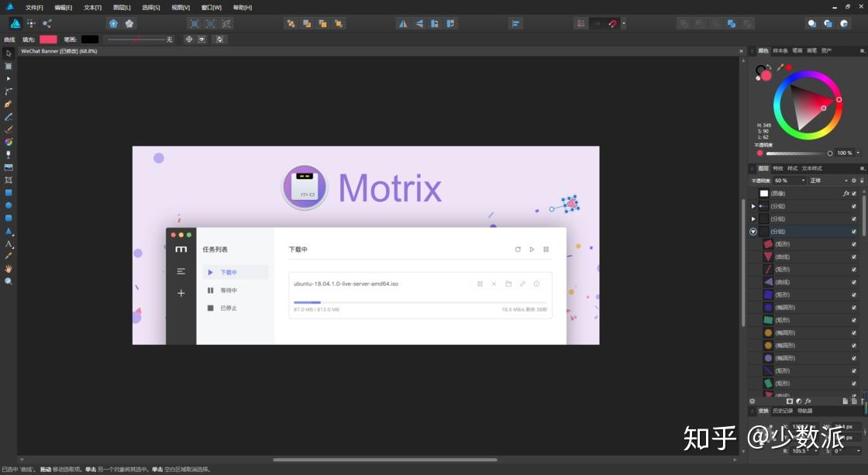
Task: Switch to the 样本条 swatches tab
Action: tap(780, 50)
